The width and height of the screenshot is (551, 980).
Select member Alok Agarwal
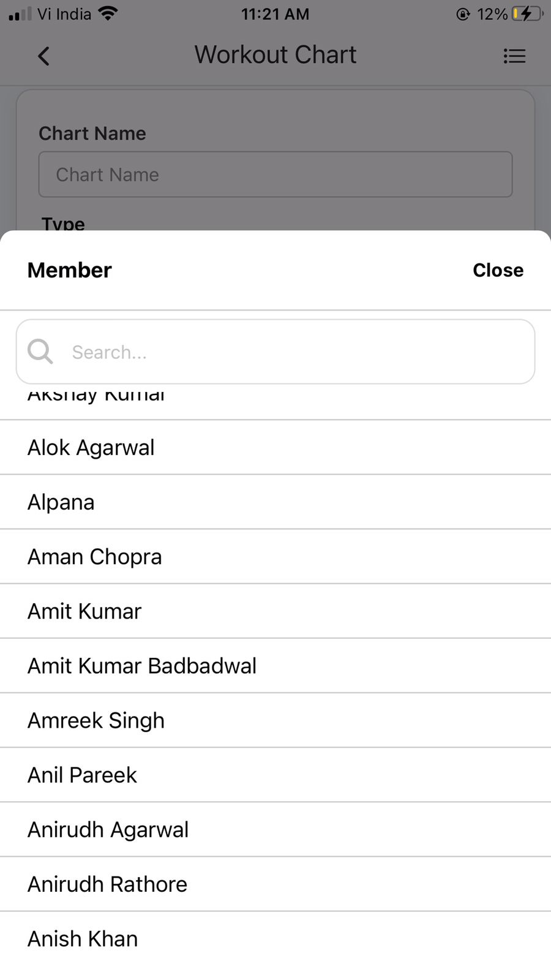(x=91, y=448)
